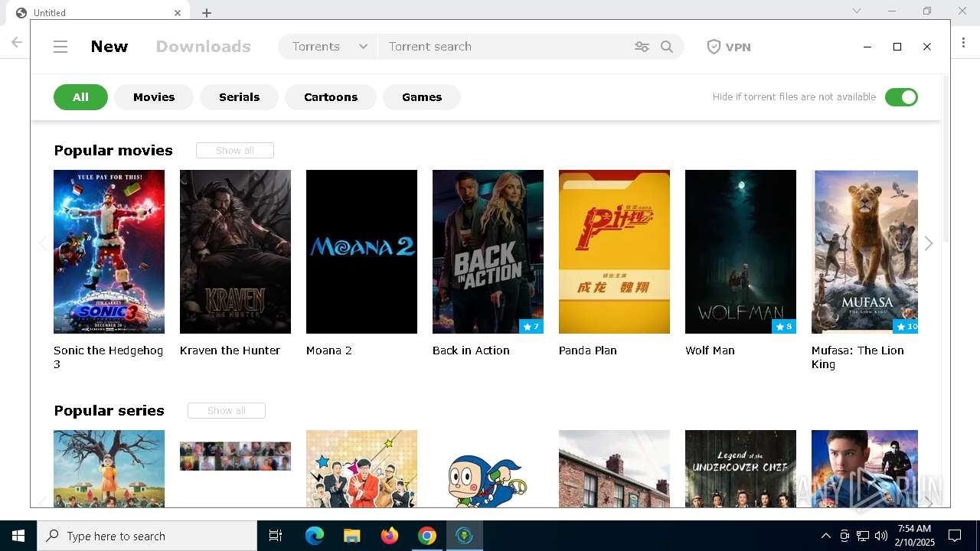Screen dimensions: 980x551
Task: Click the Panda Plan title text
Action: point(588,350)
